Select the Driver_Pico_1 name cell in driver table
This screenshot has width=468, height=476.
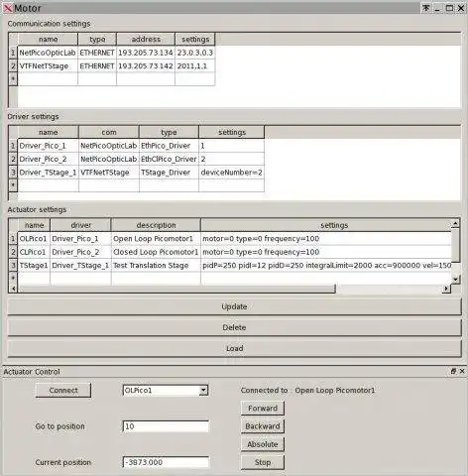[49, 146]
